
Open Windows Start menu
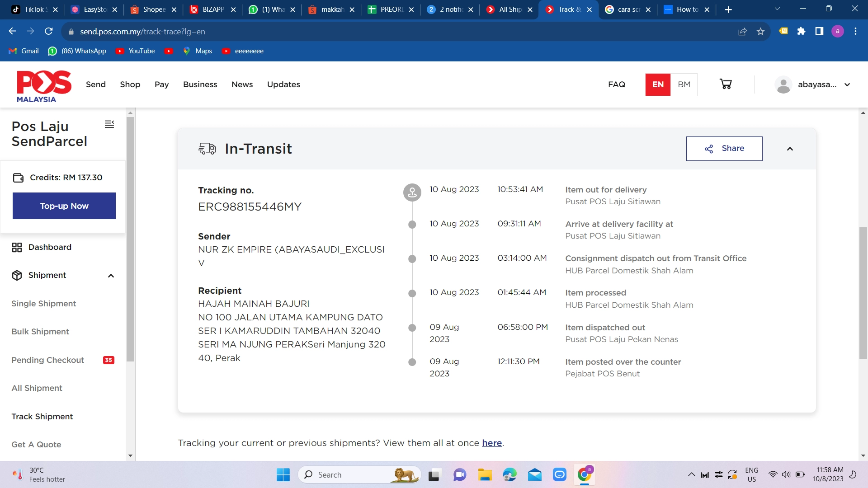click(x=283, y=475)
